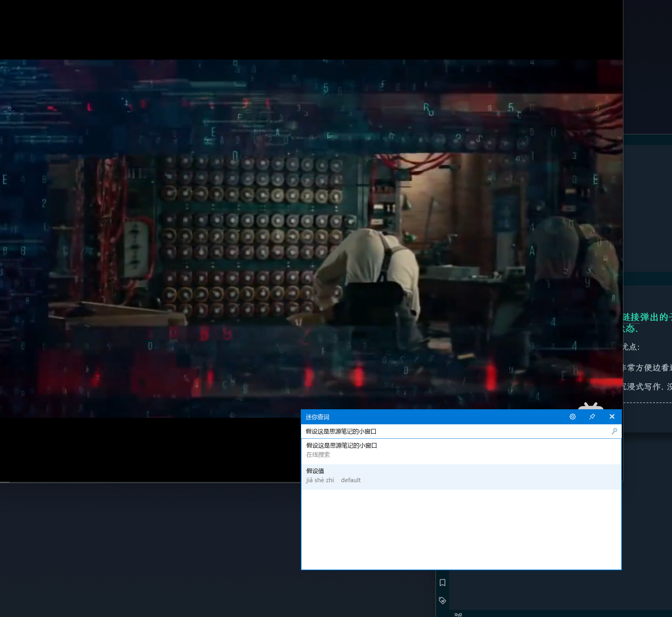Click the pinyin jiǎ shè zhí text
The image size is (672, 617).
(320, 480)
